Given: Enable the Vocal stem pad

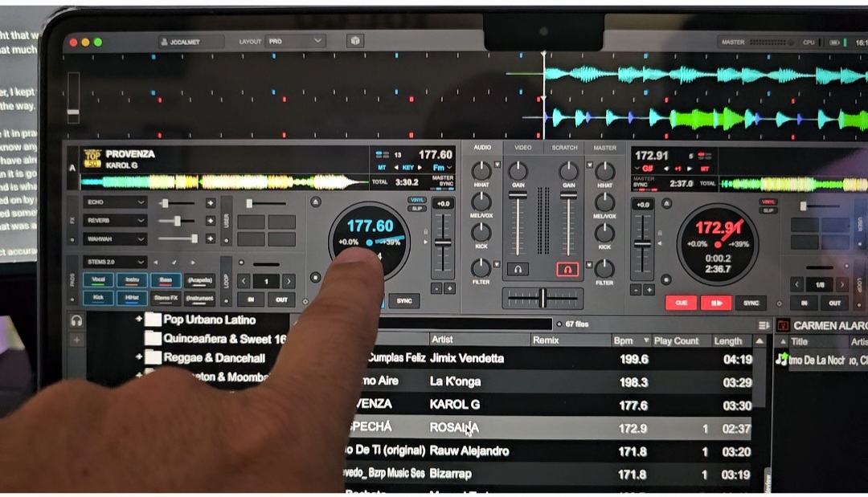Looking at the screenshot, I should pyautogui.click(x=98, y=280).
